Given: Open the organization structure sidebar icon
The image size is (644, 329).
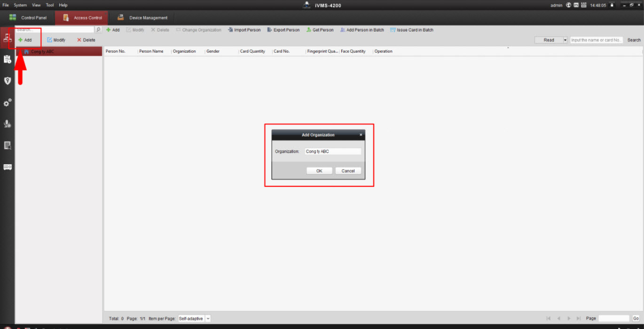Looking at the screenshot, I should (7, 38).
